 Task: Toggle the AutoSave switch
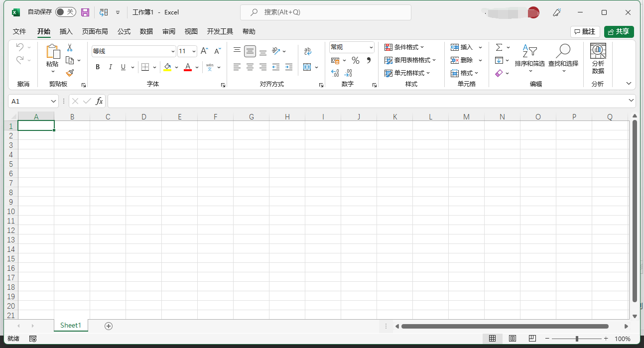pos(65,12)
